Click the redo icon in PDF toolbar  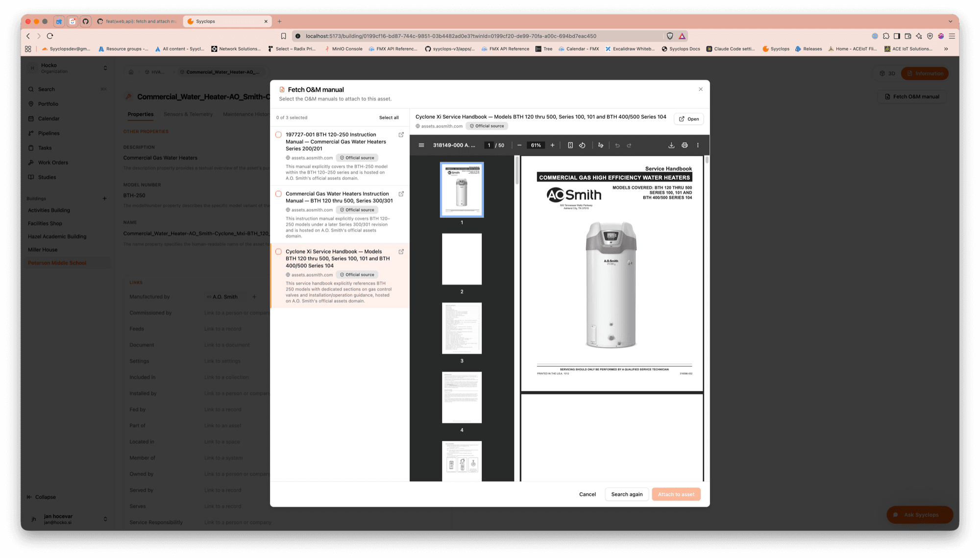point(629,146)
